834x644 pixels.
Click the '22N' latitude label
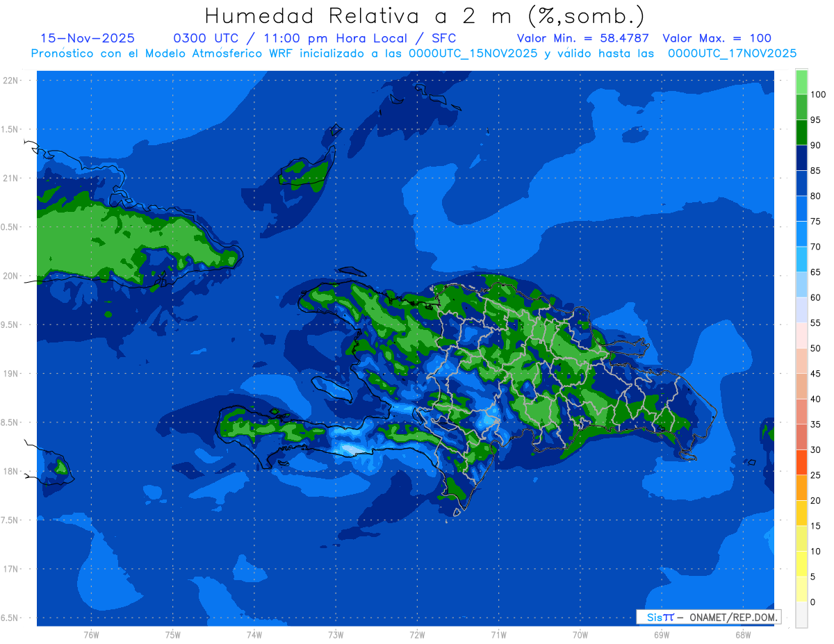pyautogui.click(x=10, y=80)
